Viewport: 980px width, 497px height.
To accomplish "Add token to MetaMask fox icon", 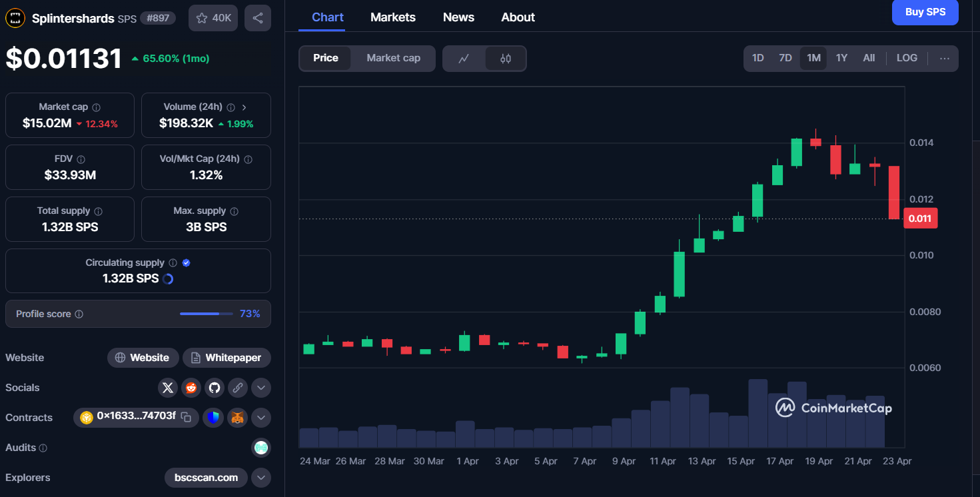I will [238, 418].
